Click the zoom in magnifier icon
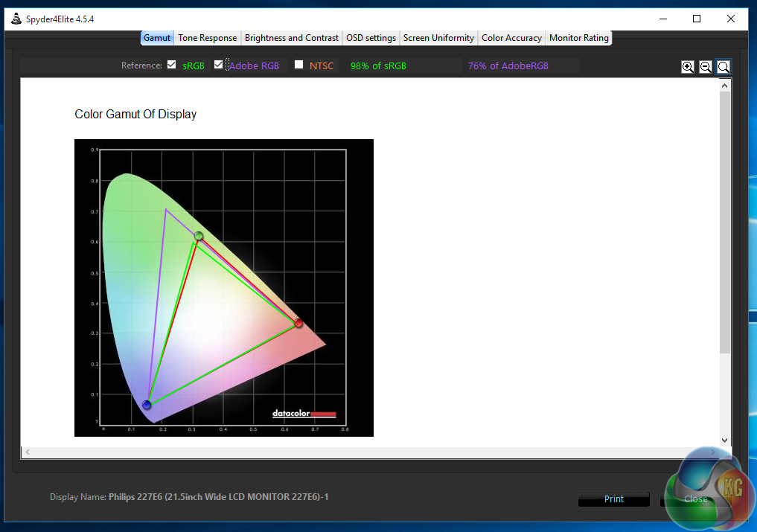 [x=688, y=67]
